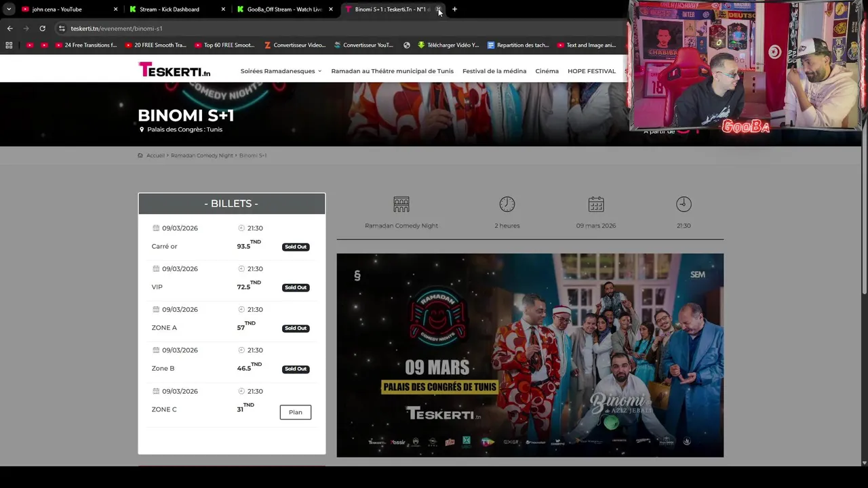
Task: Reload the current page
Action: click(42, 28)
